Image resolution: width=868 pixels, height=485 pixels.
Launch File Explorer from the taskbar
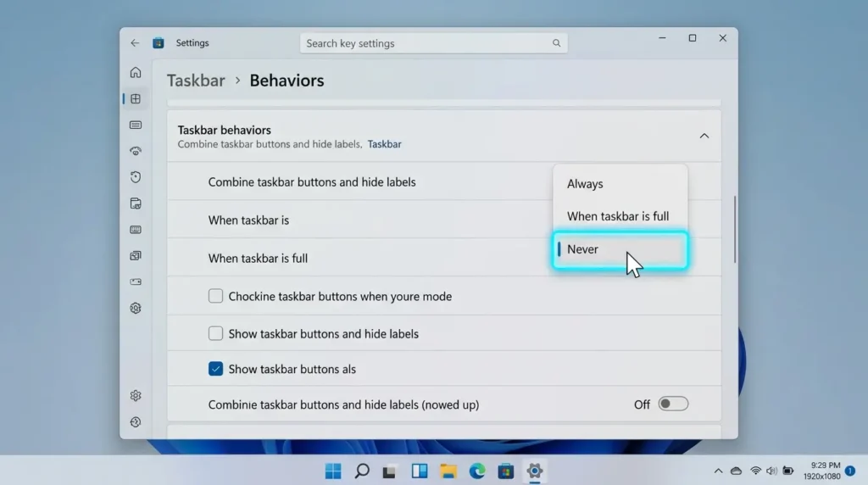pos(448,471)
